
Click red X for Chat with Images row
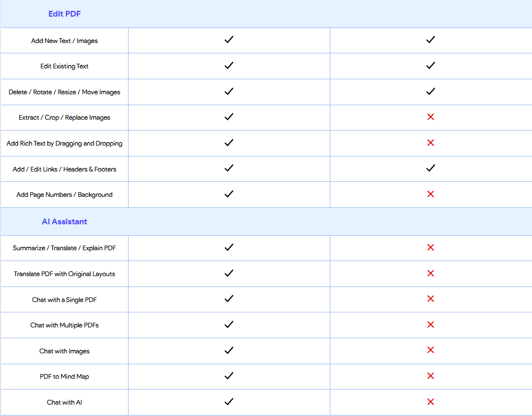(430, 350)
